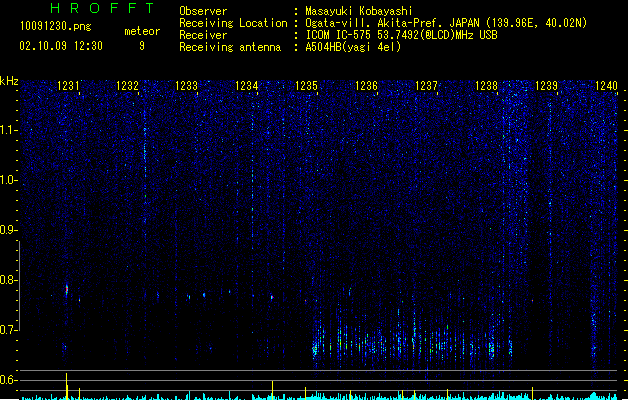
Task: Click time marker 1236
Action: tap(366, 86)
